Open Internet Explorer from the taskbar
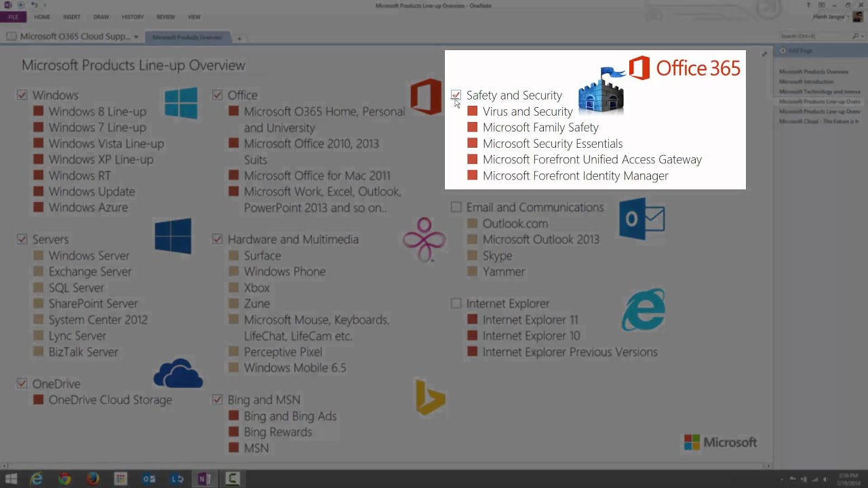Image resolution: width=868 pixels, height=488 pixels. pyautogui.click(x=37, y=479)
